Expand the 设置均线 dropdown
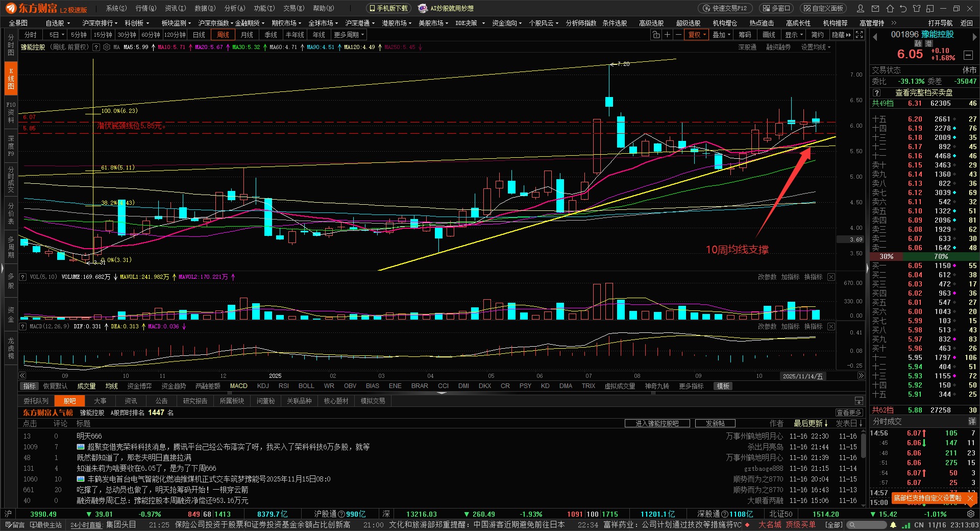 pyautogui.click(x=815, y=47)
